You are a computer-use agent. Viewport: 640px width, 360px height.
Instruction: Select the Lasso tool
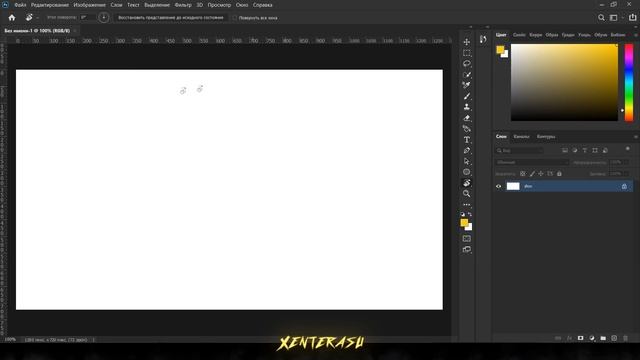tap(467, 64)
